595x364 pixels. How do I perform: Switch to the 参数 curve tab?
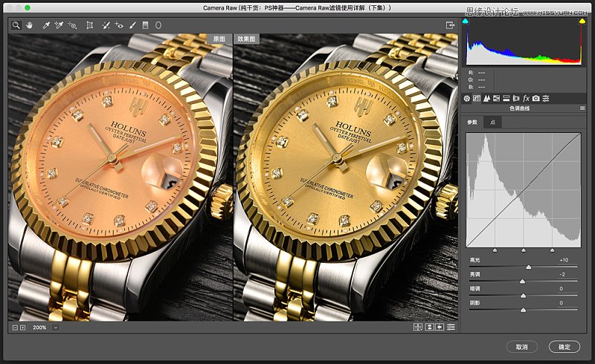pos(472,123)
